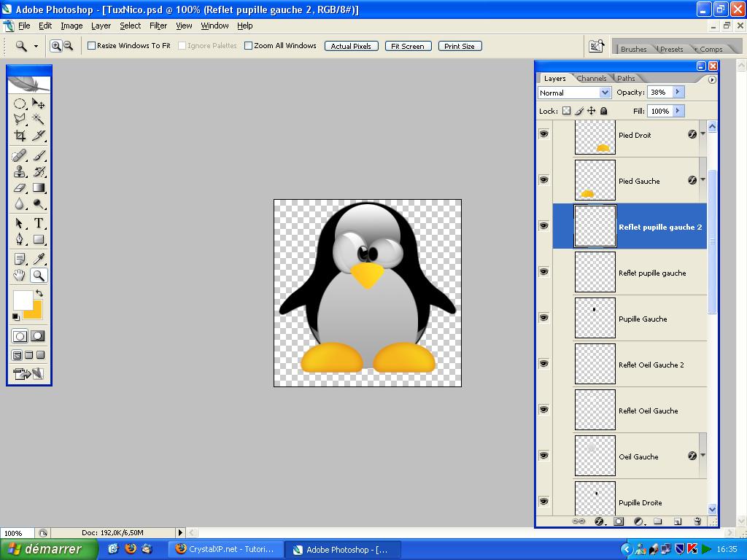The height and width of the screenshot is (560, 747).
Task: Open the démarrer Start menu
Action: (49, 549)
